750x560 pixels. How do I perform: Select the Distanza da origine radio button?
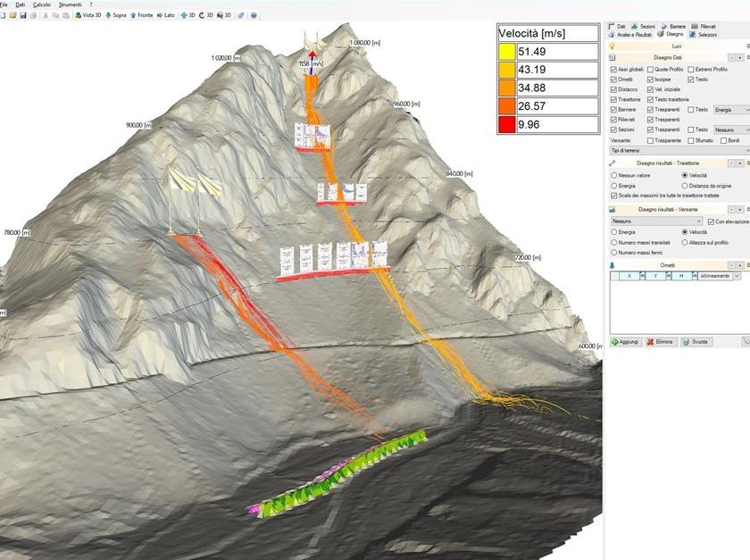(684, 186)
